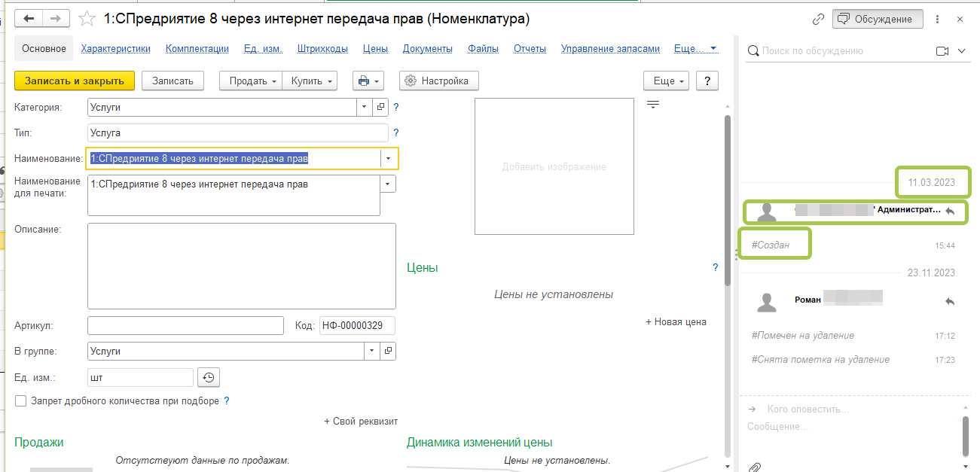This screenshot has width=980, height=472.
Task: Toggle the Обсуждение panel
Action: 878,20
